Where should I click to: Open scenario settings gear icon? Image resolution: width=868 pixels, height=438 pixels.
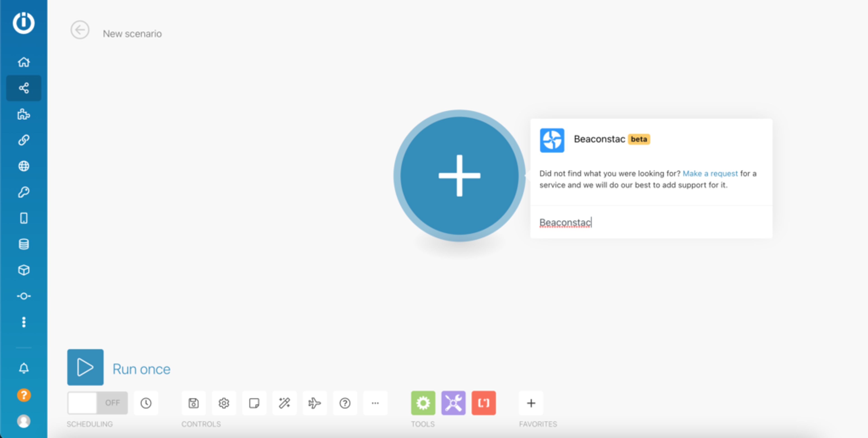point(224,403)
